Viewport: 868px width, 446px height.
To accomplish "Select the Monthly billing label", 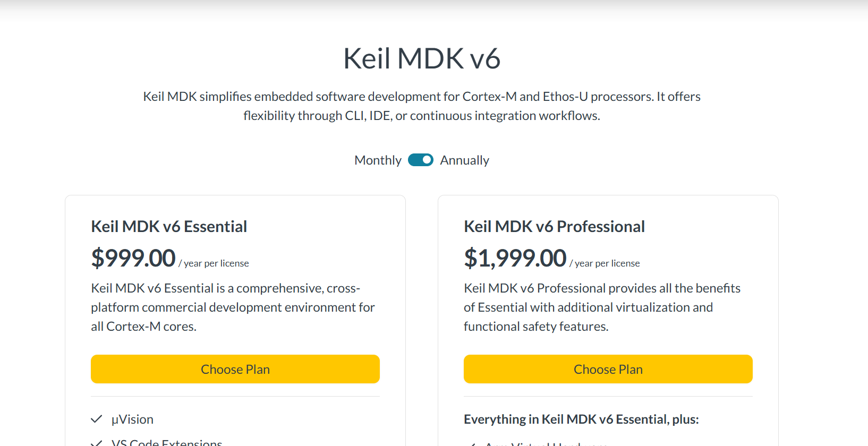I will pos(378,160).
